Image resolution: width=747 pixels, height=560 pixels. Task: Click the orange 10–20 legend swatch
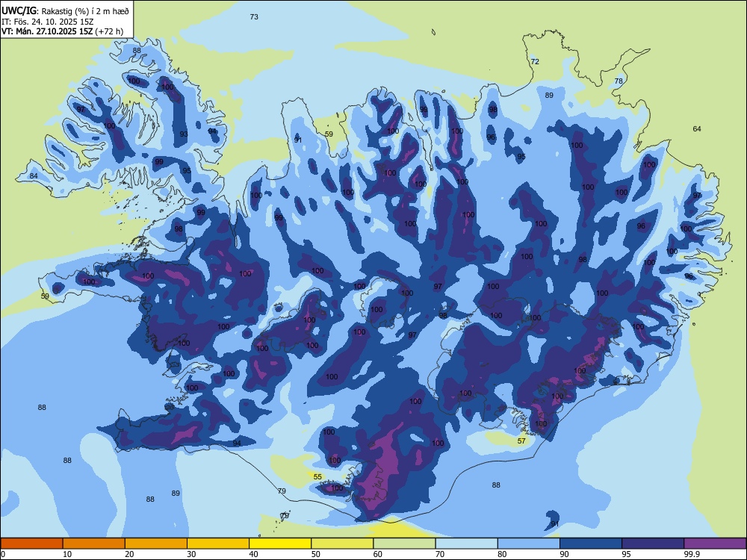[94, 544]
